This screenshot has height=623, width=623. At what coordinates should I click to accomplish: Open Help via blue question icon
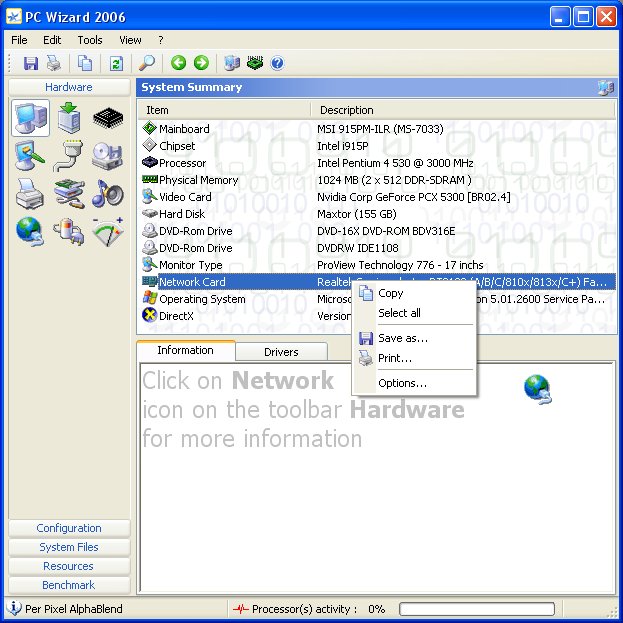[277, 63]
